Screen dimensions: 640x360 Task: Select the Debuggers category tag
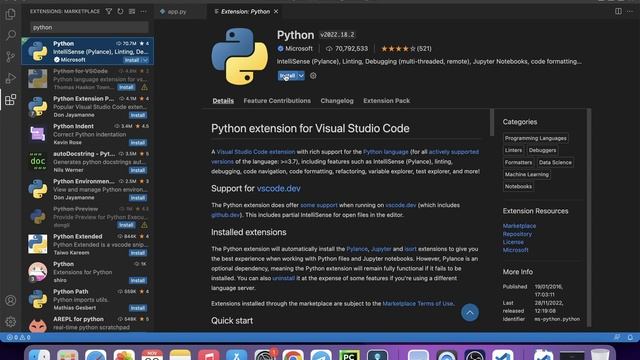[x=542, y=150]
